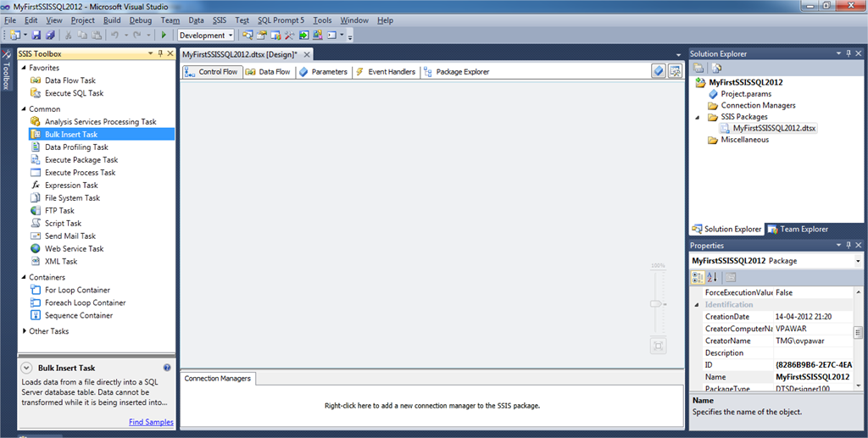Click the zoom slider handle on design surface
The height and width of the screenshot is (438, 868).
[x=655, y=303]
